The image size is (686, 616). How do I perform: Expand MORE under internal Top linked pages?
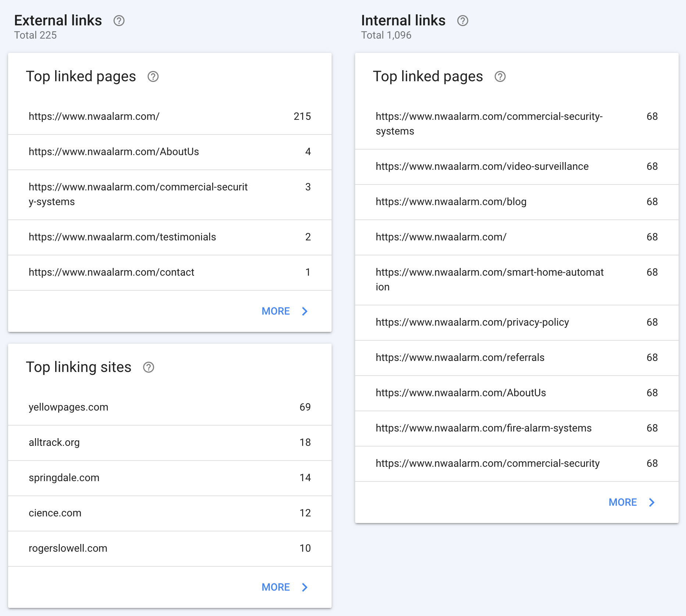(x=632, y=502)
